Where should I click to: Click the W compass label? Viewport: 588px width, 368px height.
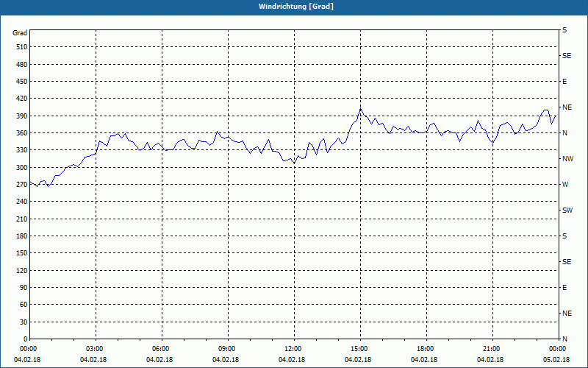(x=565, y=185)
